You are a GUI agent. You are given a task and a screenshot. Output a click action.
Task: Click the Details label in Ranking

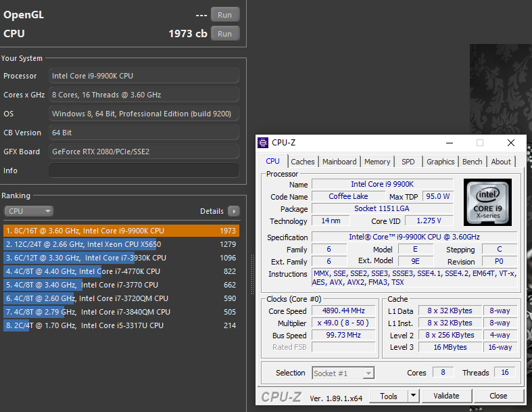coord(212,211)
